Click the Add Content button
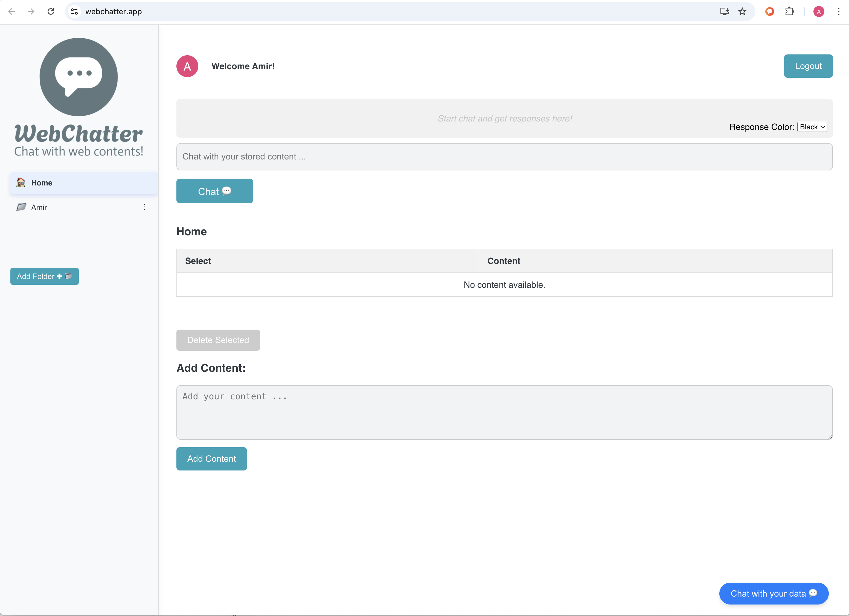This screenshot has width=849, height=616. [211, 459]
